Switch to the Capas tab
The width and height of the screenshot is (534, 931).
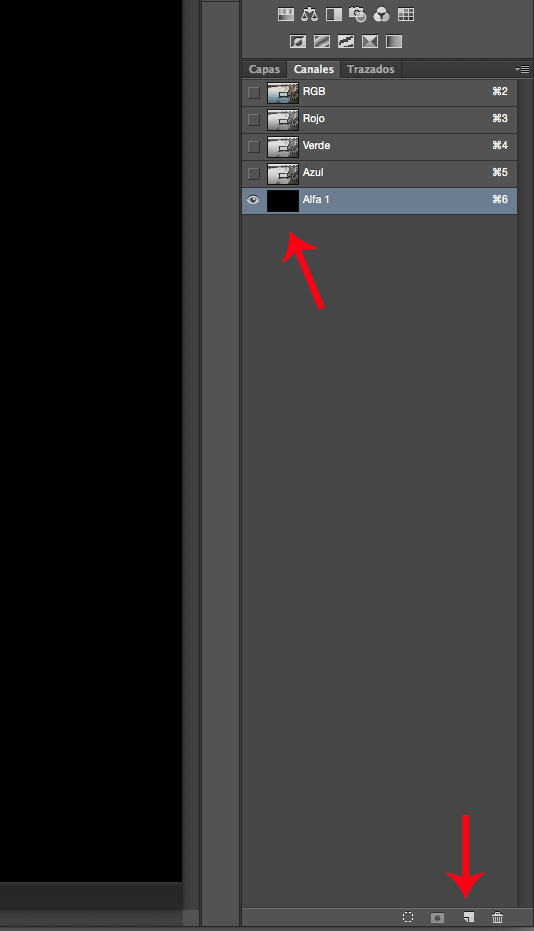click(264, 69)
